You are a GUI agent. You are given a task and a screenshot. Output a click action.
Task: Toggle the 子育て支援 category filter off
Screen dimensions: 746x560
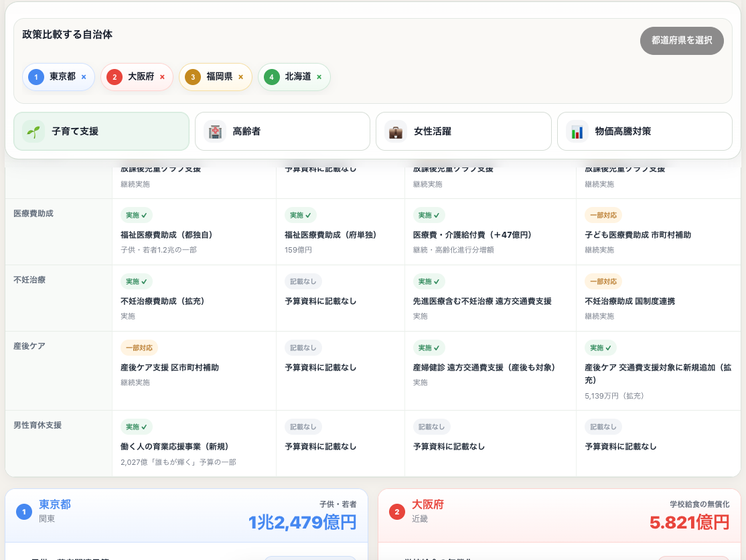tap(101, 131)
